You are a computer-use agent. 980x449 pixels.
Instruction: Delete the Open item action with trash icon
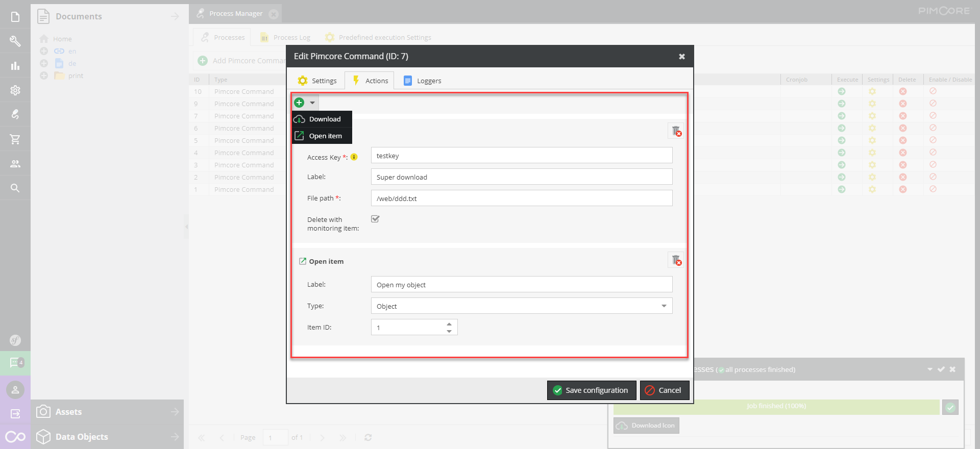pyautogui.click(x=676, y=260)
